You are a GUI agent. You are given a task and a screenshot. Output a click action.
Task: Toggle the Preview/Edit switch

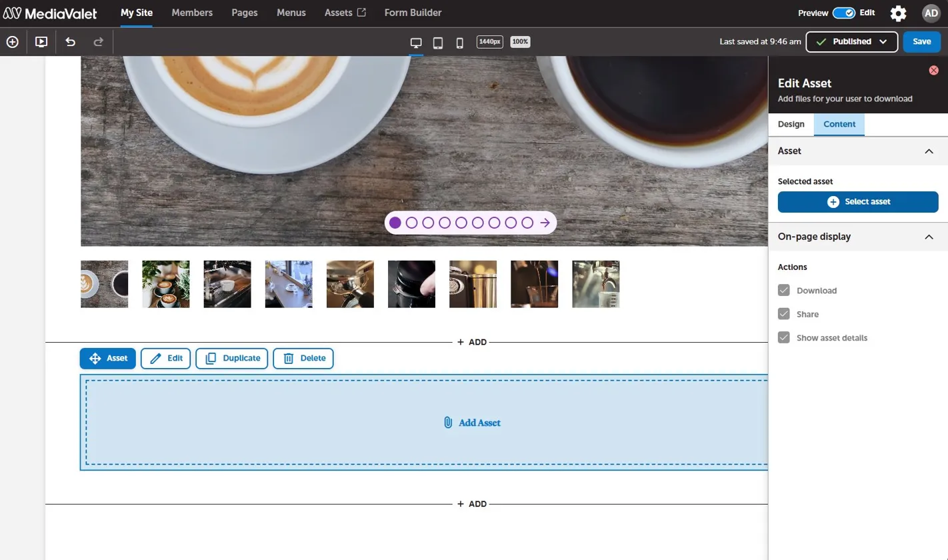(844, 13)
